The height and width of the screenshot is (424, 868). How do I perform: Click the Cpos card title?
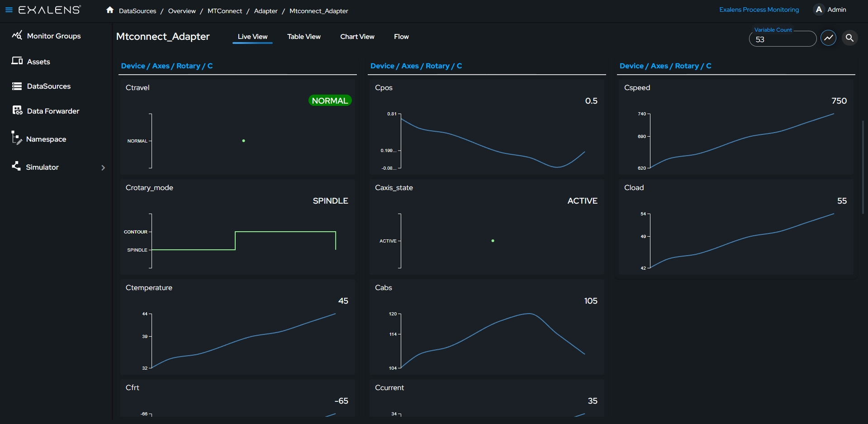click(x=384, y=87)
